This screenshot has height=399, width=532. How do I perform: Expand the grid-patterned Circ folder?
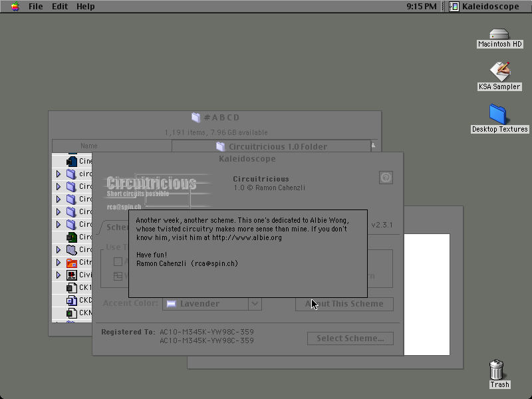click(x=59, y=250)
